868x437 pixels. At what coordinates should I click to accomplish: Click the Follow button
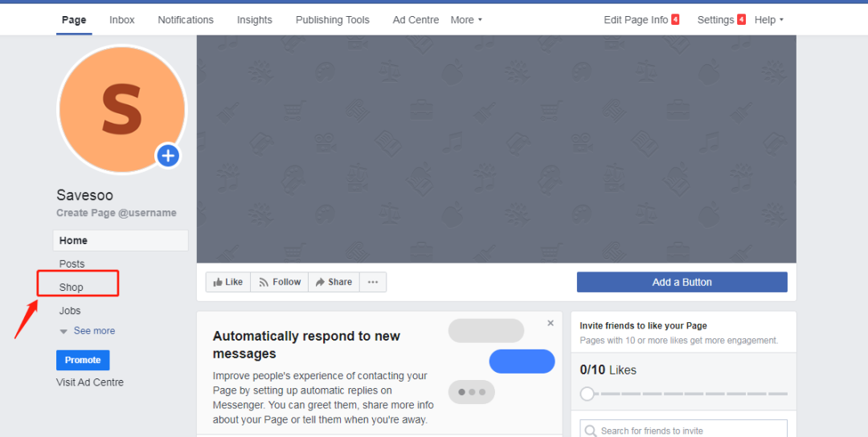point(280,282)
